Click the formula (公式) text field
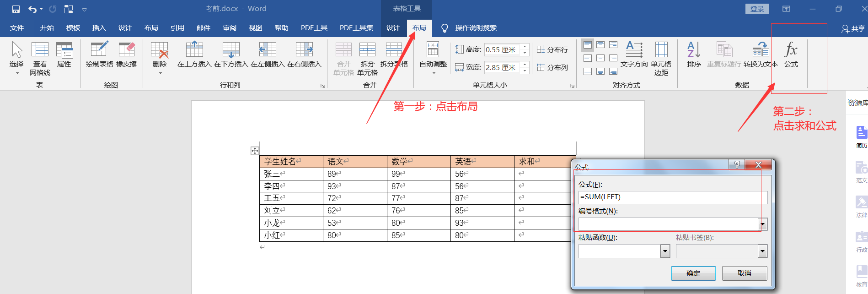 [x=673, y=197]
